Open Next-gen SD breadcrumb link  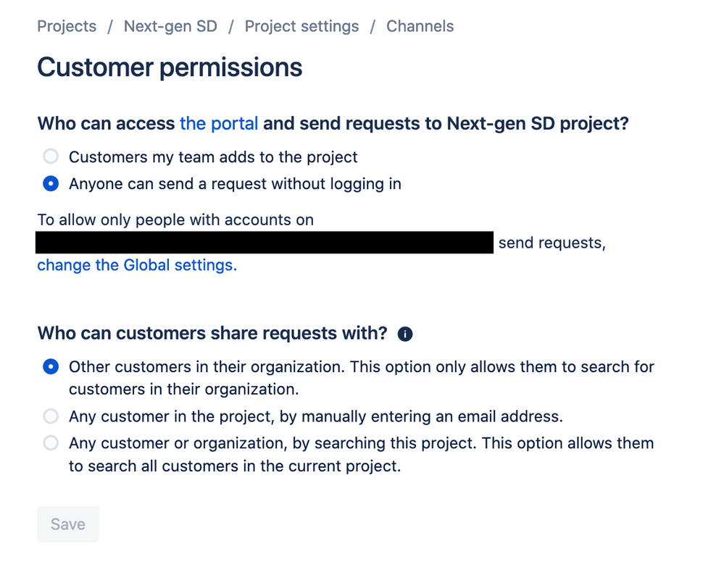click(170, 27)
